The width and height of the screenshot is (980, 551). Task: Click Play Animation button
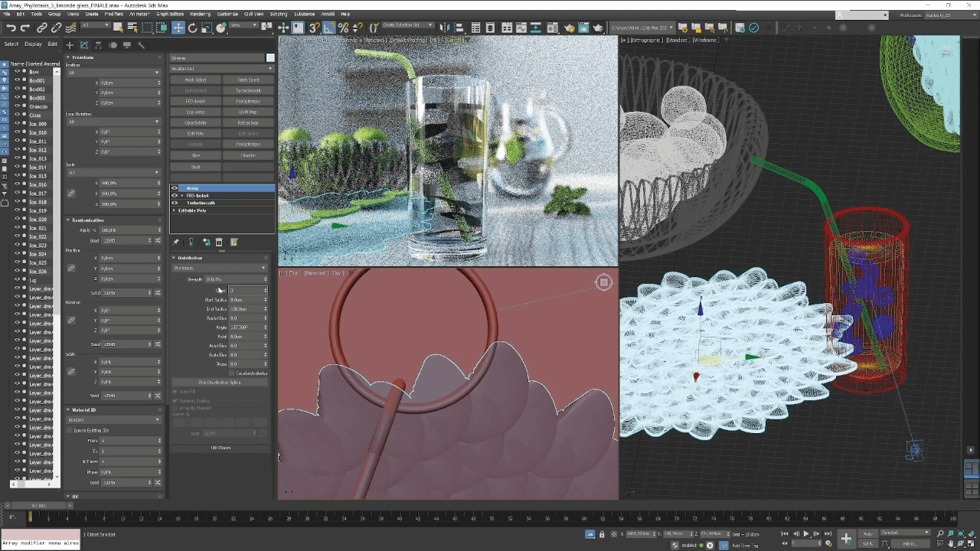(806, 533)
